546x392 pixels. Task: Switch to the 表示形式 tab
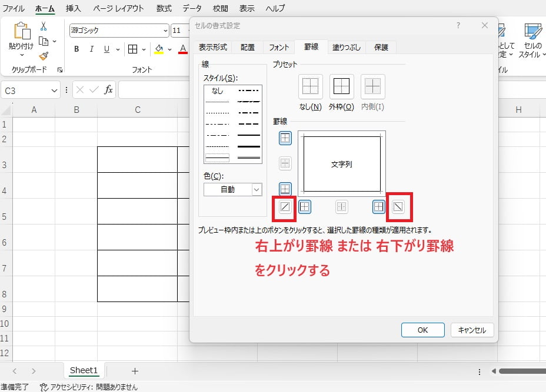212,47
